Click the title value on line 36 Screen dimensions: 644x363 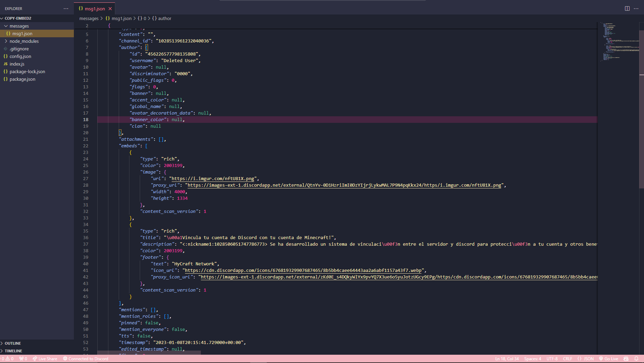click(x=248, y=238)
